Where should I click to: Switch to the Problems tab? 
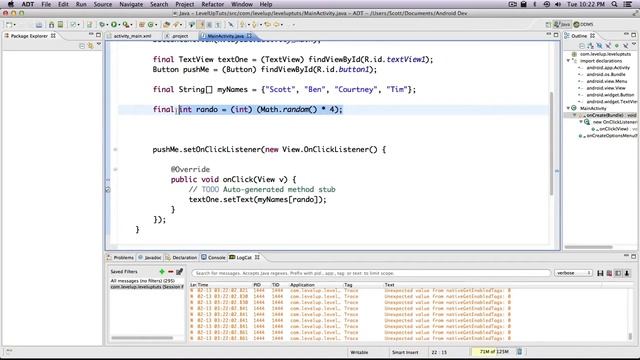click(120, 258)
